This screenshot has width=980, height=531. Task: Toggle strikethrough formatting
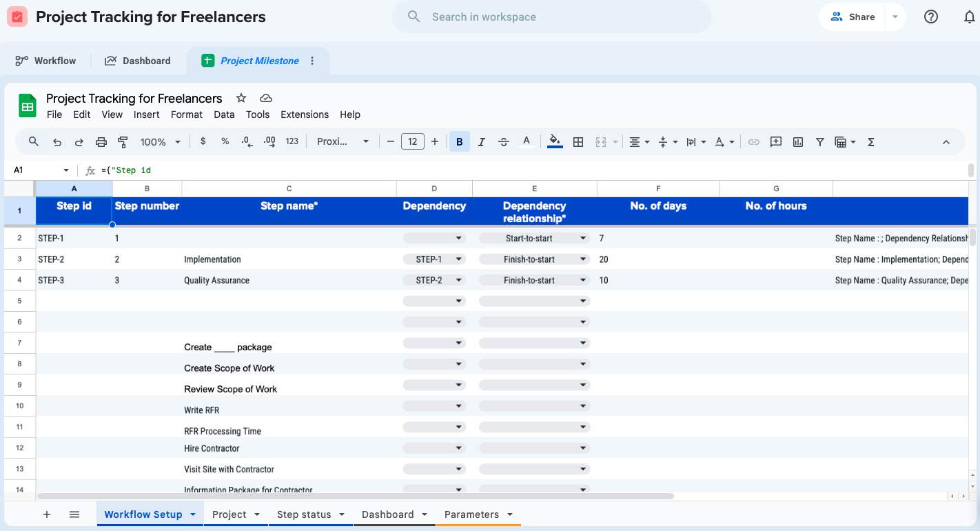click(x=504, y=142)
